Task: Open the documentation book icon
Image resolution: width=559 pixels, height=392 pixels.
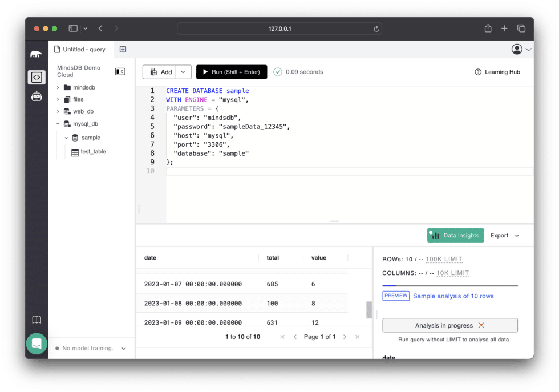Action: (x=37, y=320)
